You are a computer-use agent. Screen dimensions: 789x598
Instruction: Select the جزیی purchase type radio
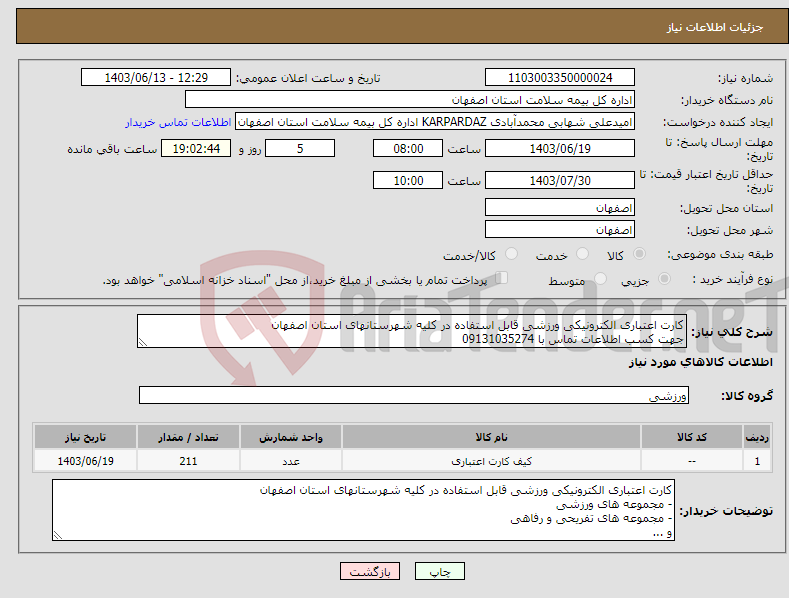(x=664, y=278)
